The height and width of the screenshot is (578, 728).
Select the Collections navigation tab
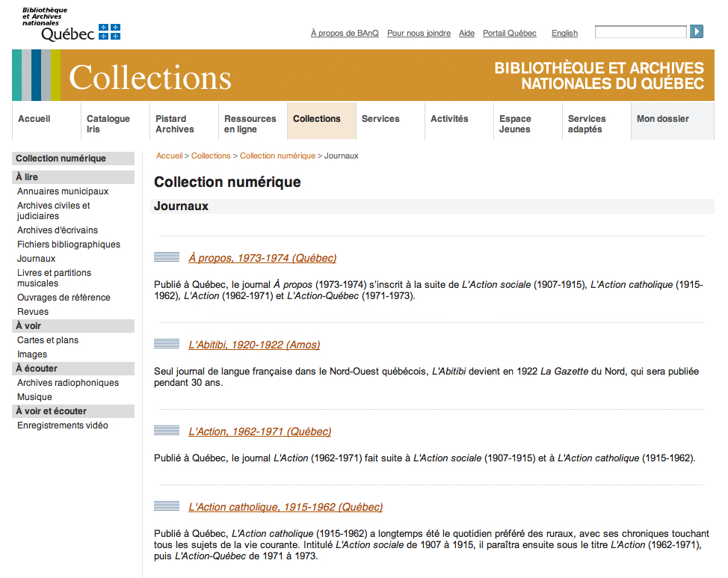(x=321, y=121)
